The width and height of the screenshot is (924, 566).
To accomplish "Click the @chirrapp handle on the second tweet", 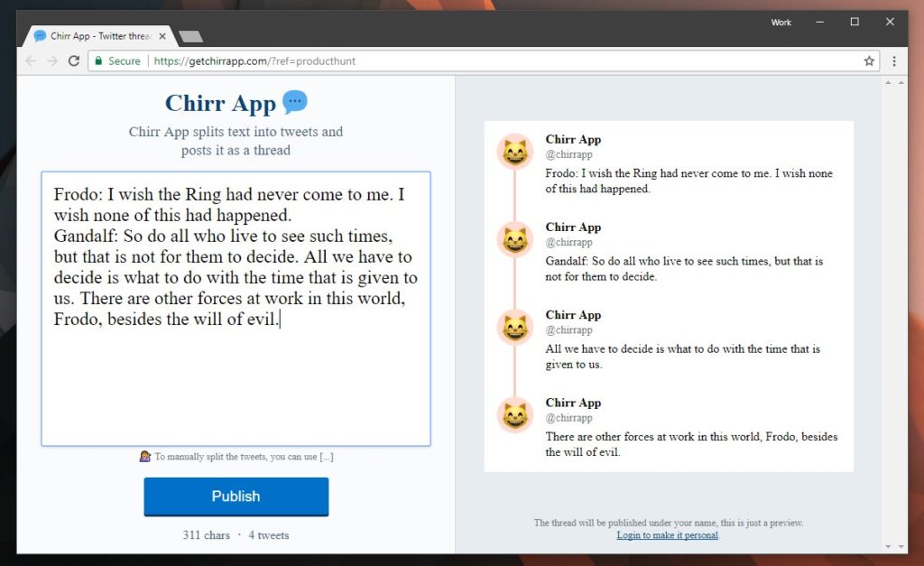I will [x=568, y=242].
